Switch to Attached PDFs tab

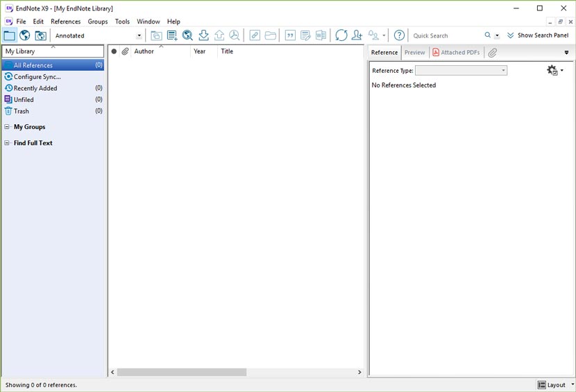pyautogui.click(x=456, y=53)
